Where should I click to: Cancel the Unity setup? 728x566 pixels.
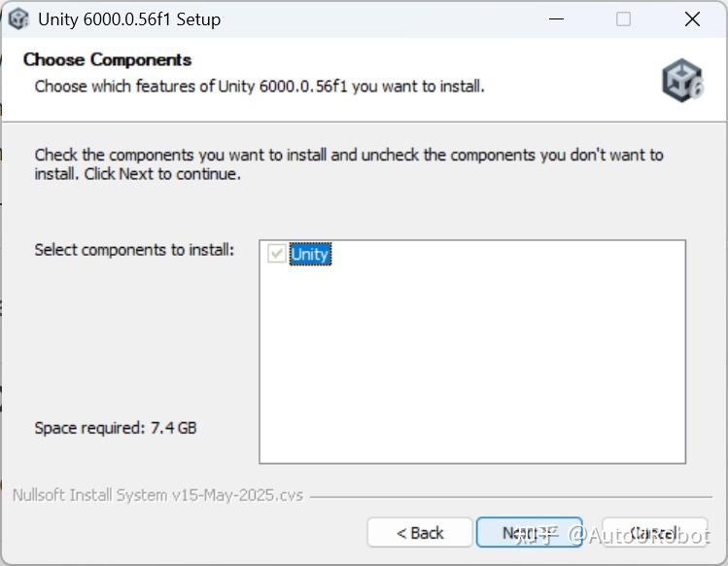pyautogui.click(x=653, y=533)
